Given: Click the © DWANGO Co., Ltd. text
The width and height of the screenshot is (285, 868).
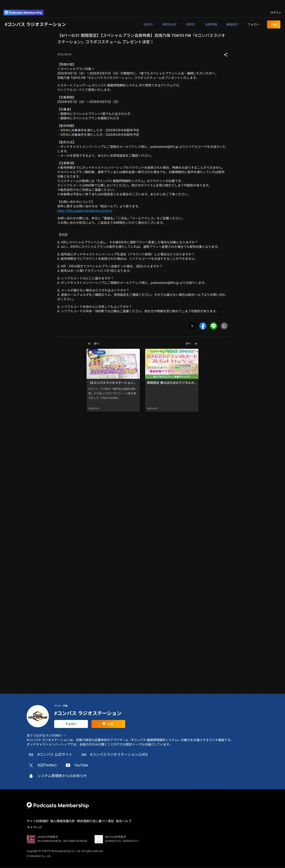Looking at the screenshot, I should [x=39, y=856].
